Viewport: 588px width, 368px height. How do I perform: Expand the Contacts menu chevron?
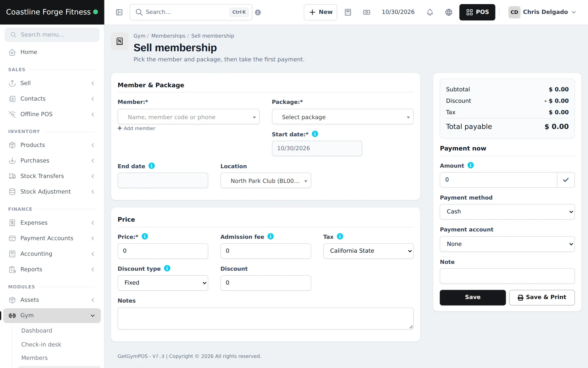[x=93, y=99]
